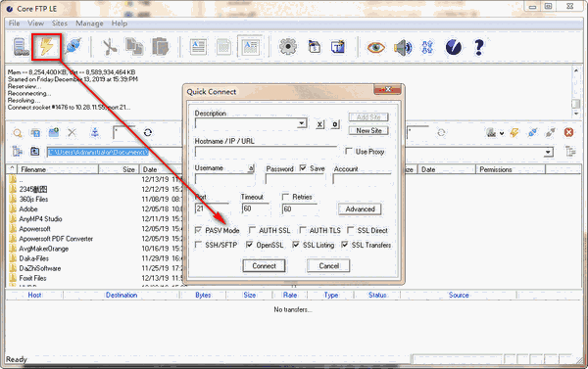This screenshot has width=588, height=369.
Task: Select the Apowersoft PDF Converter folder
Action: coord(56,239)
